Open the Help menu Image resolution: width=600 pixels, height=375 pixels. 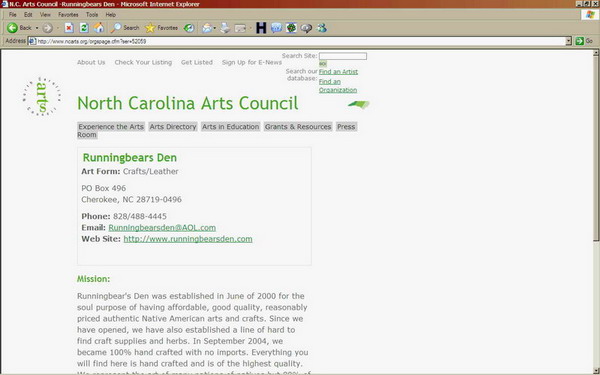click(111, 15)
